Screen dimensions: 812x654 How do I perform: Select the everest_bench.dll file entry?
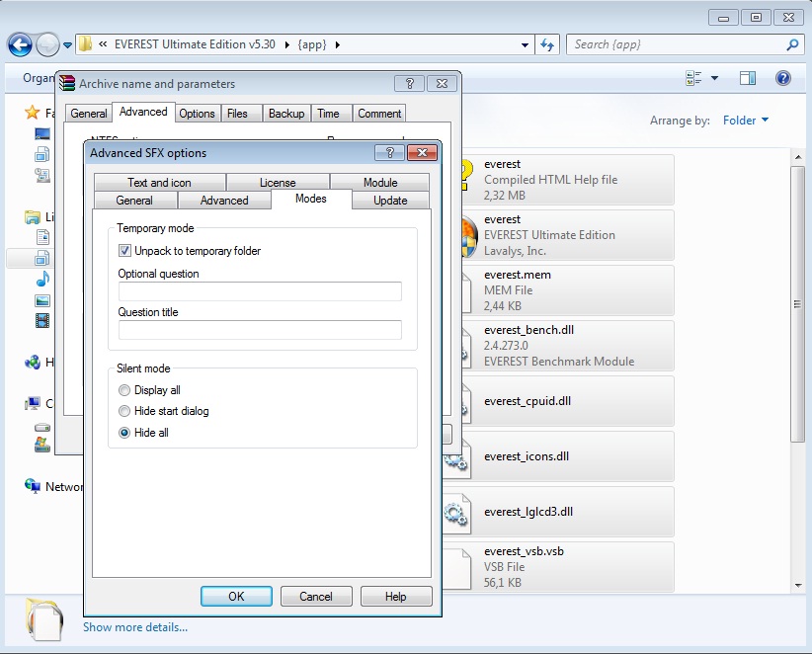tap(567, 346)
